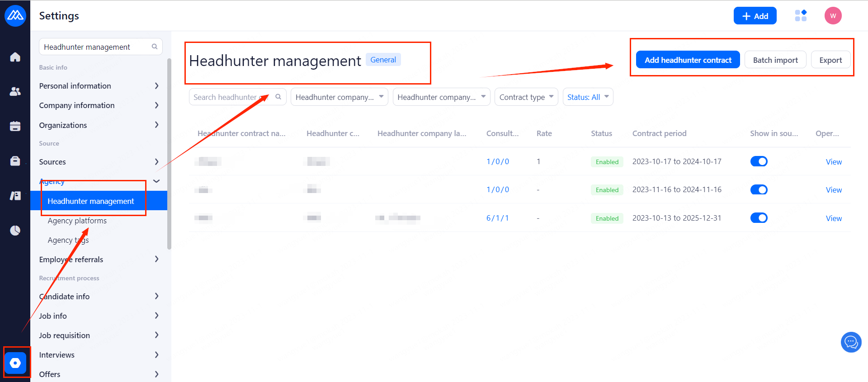The image size is (868, 382).
Task: Open the settings gear icon at bottom
Action: tap(15, 363)
